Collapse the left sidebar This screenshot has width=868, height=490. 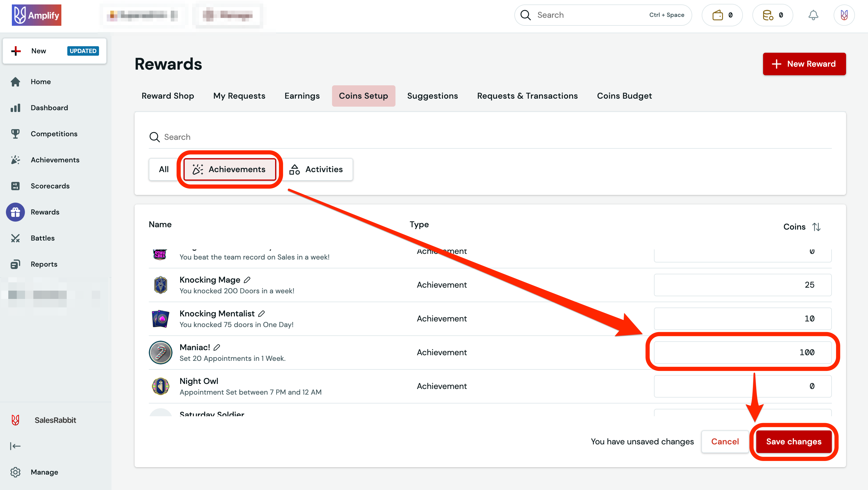tap(15, 446)
